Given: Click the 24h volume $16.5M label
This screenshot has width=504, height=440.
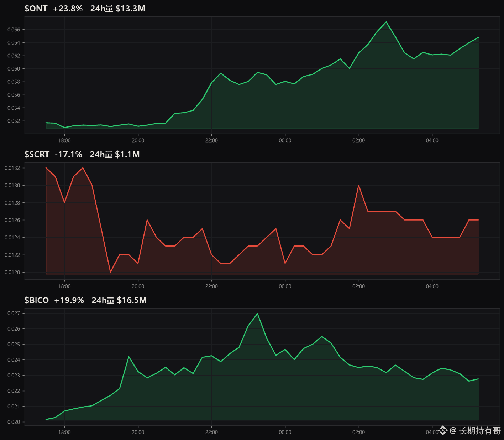Looking at the screenshot, I should (x=119, y=300).
